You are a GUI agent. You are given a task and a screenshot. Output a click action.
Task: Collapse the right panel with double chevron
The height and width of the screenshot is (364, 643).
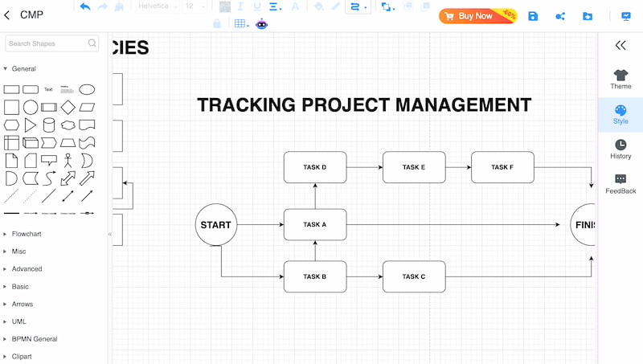[x=620, y=45]
